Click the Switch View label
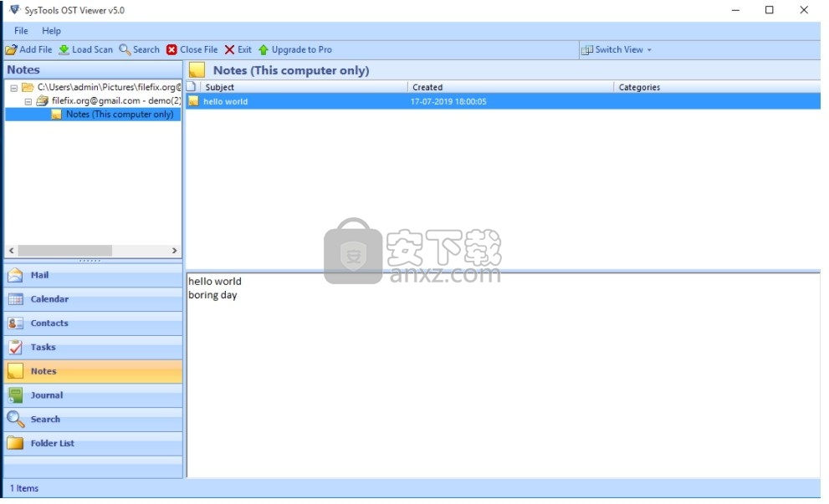Screen dimensions: 829x504 tap(619, 49)
